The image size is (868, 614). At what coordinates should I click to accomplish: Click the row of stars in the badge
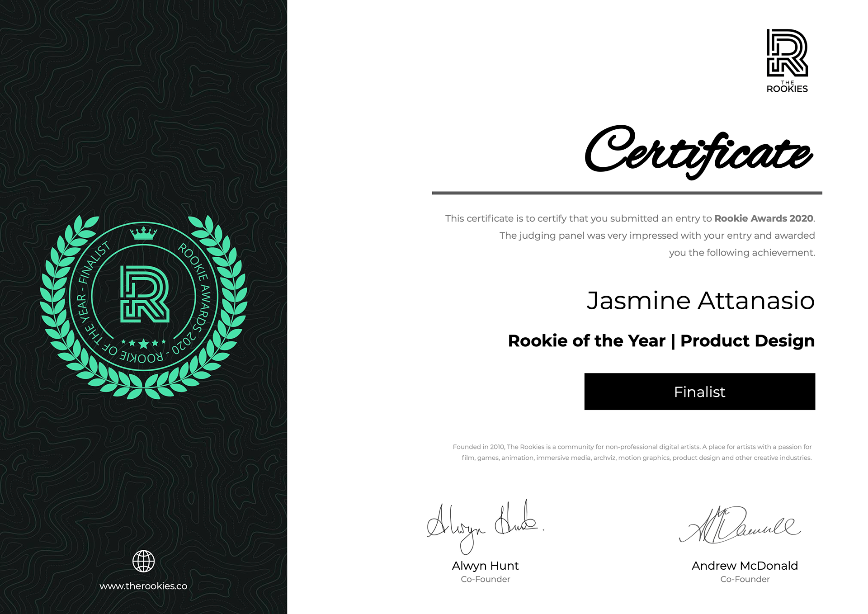pyautogui.click(x=143, y=343)
